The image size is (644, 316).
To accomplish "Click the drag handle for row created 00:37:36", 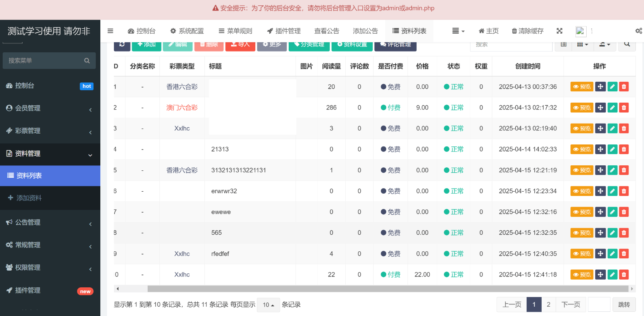I will pyautogui.click(x=600, y=87).
